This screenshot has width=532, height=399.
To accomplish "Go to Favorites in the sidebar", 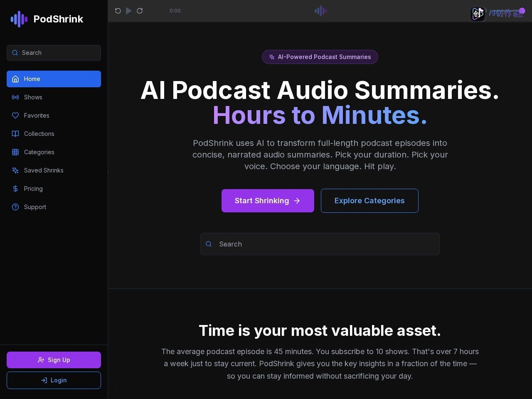I will (x=54, y=116).
